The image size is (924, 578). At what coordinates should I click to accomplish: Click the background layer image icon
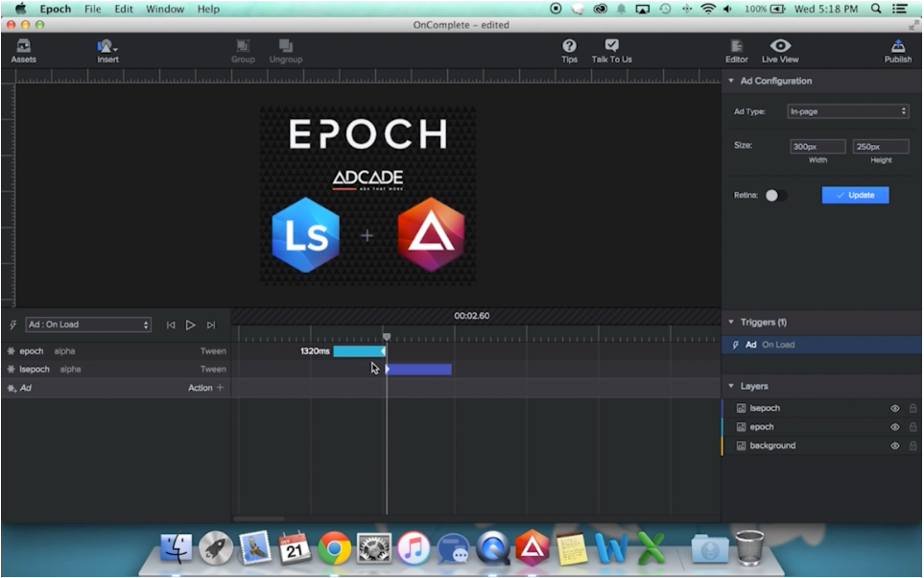click(x=742, y=446)
